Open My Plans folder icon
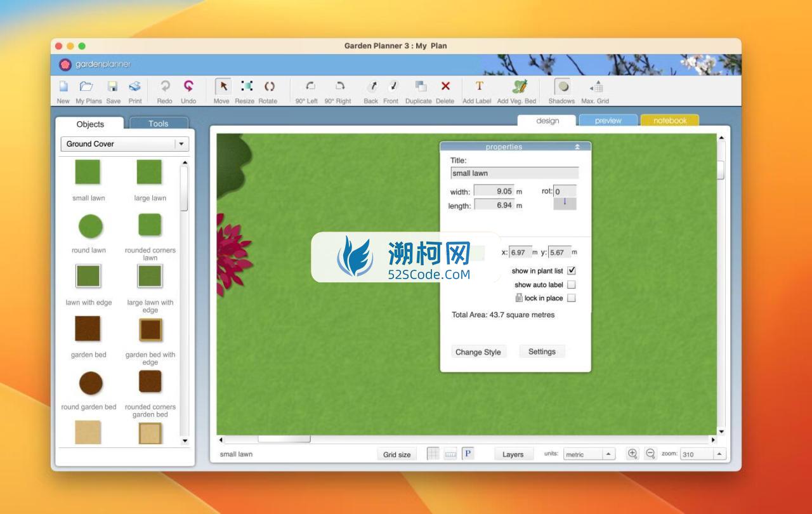Image resolution: width=812 pixels, height=514 pixels. coord(86,86)
